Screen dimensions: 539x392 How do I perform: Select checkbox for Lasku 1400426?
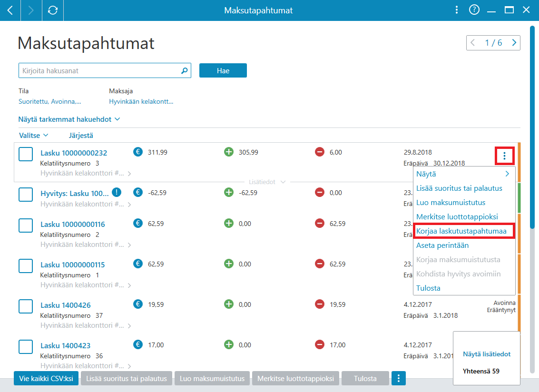[x=26, y=306]
